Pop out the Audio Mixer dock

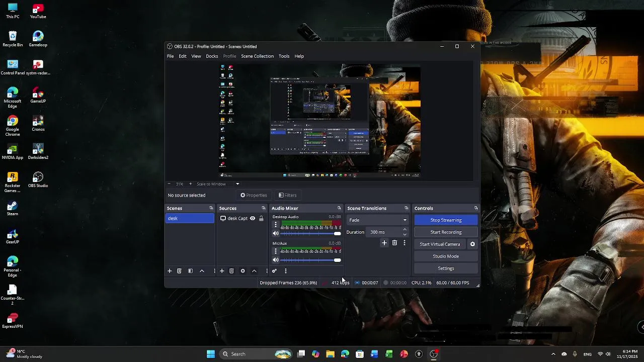tap(339, 208)
